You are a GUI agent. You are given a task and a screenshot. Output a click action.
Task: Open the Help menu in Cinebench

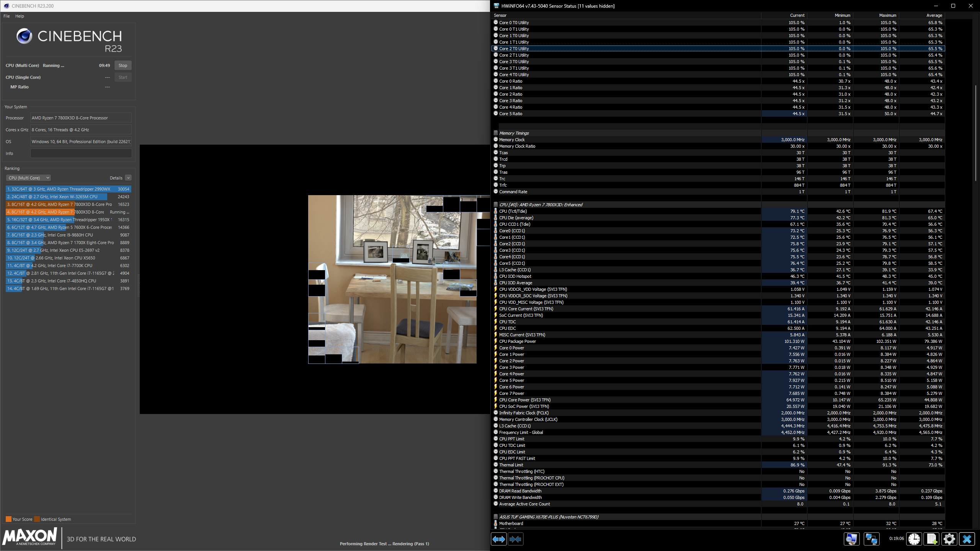coord(19,16)
